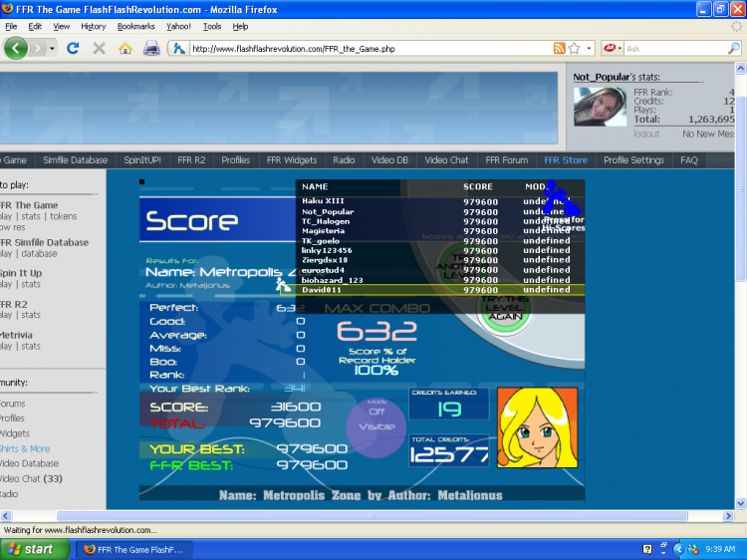Open the back/forward history dropdown arrow
This screenshot has width=747, height=560.
click(52, 48)
